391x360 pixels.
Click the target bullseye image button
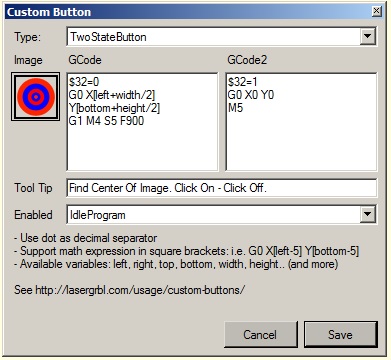(36, 96)
